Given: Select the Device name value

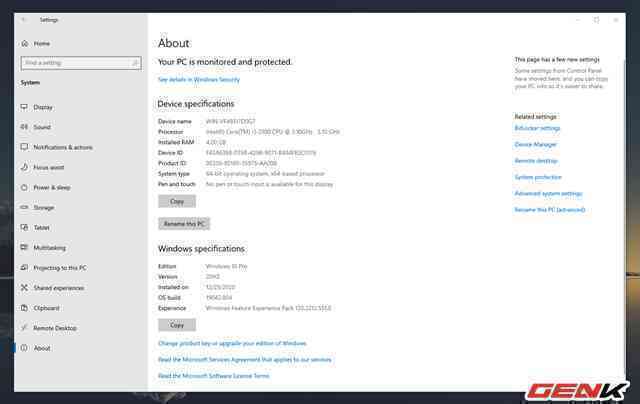Looking at the screenshot, I should coord(231,121).
